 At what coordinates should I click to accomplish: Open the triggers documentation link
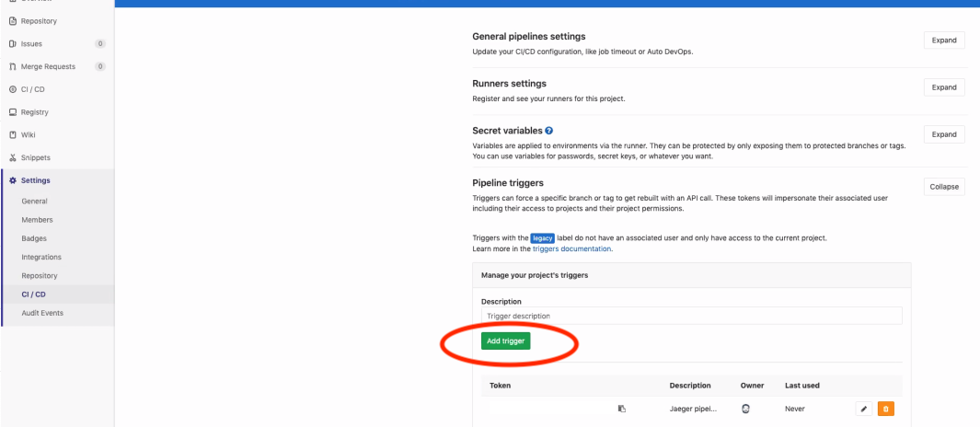[x=571, y=248]
